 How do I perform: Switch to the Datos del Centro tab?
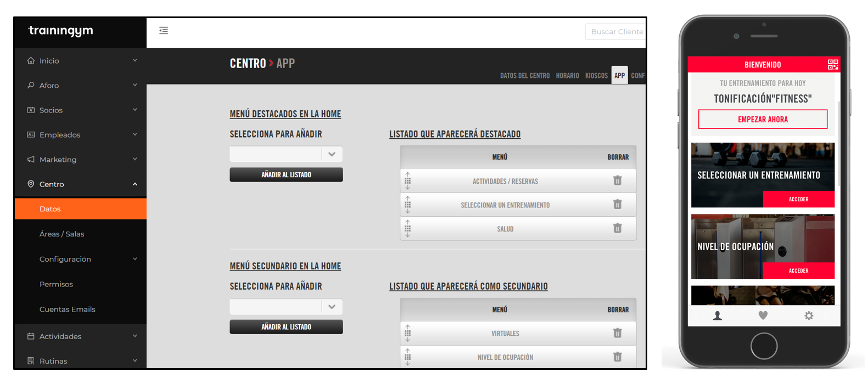click(525, 76)
